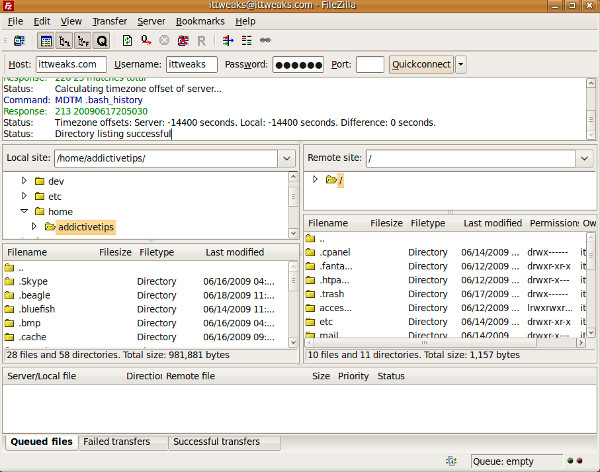Select remote .trash folder icon
This screenshot has height=472, width=600.
(x=310, y=294)
